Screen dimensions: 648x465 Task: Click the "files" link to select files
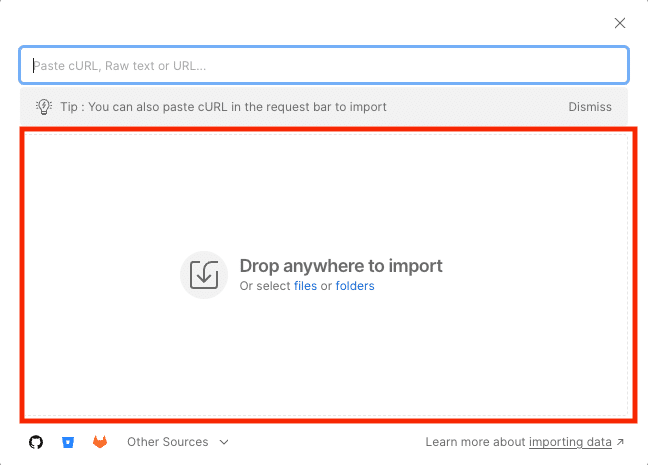(305, 286)
